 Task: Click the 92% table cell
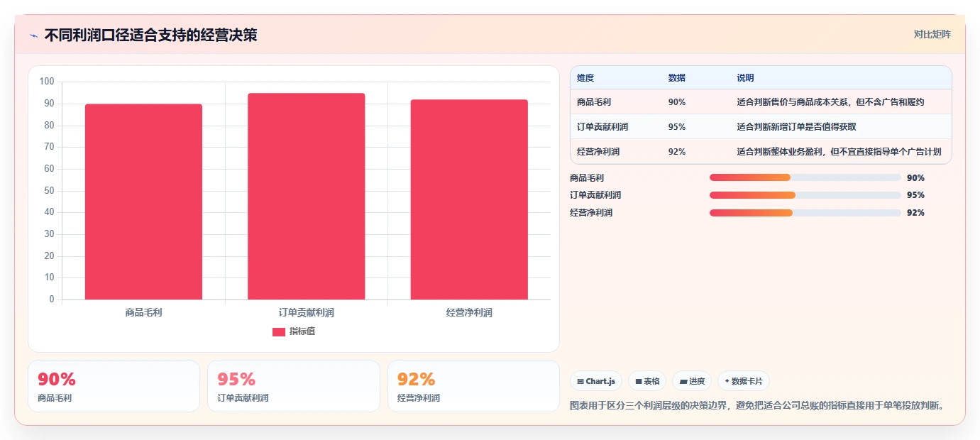coord(677,152)
